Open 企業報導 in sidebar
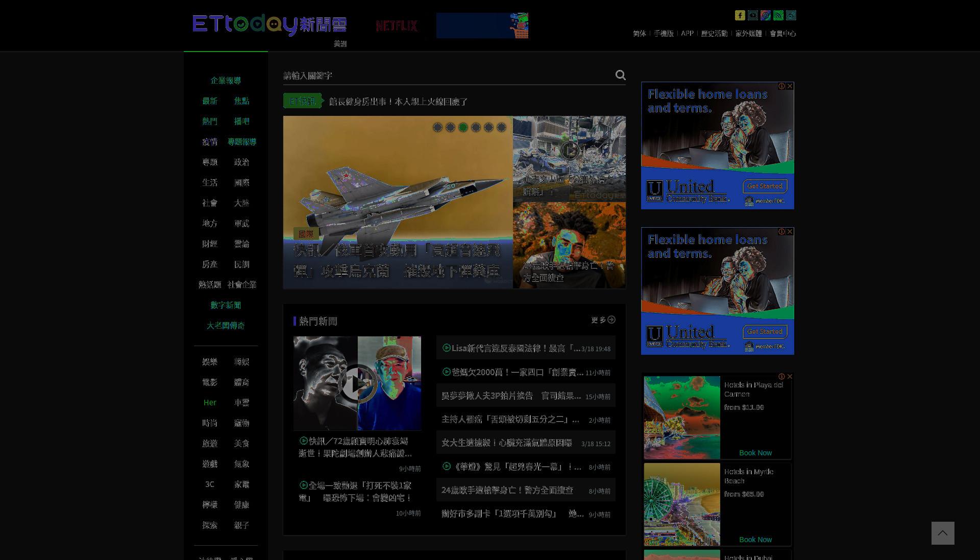Viewport: 980px width, 560px height. tap(226, 81)
